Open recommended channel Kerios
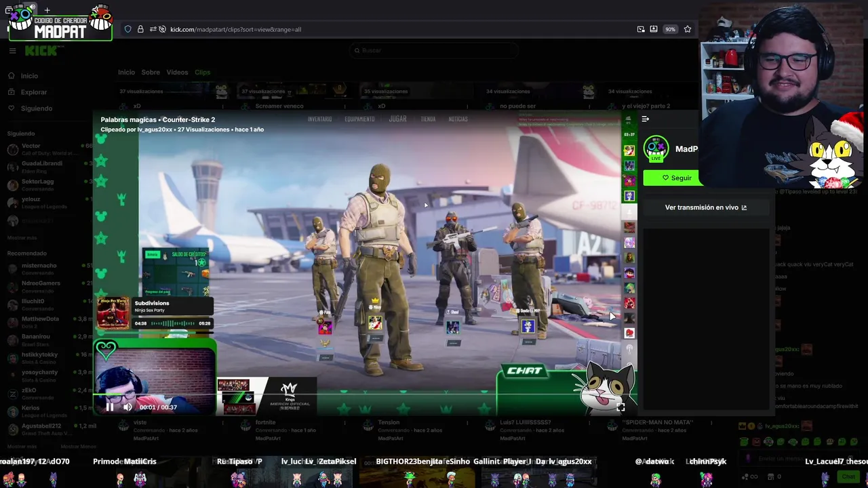Image resolution: width=868 pixels, height=488 pixels. (49, 411)
